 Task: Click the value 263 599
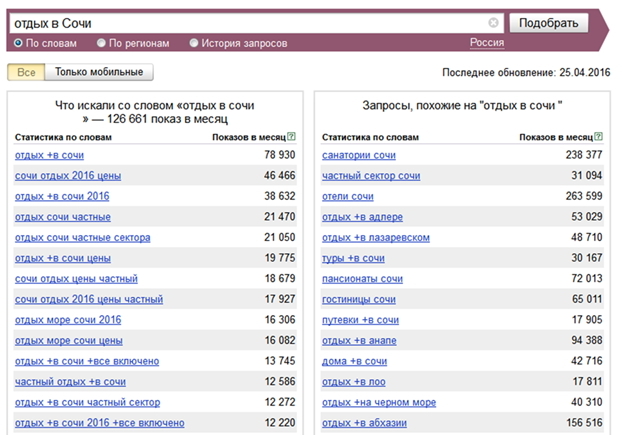[x=584, y=196]
